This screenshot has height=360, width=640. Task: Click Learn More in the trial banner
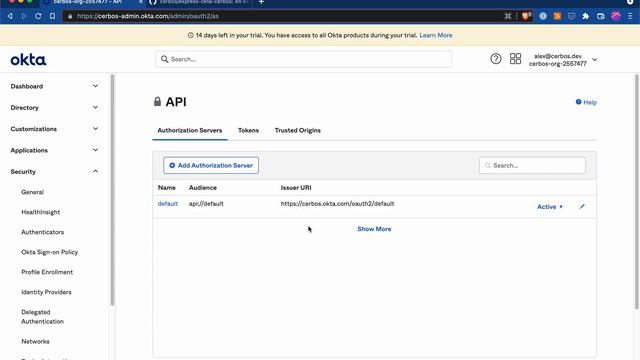coord(436,35)
